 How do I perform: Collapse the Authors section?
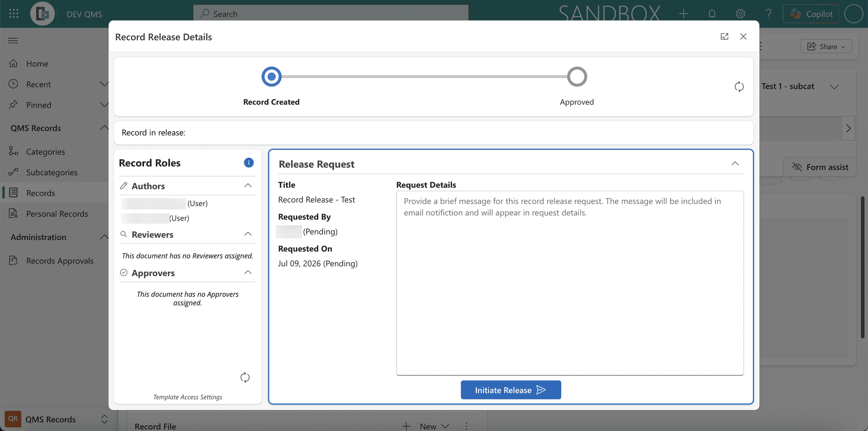click(248, 185)
